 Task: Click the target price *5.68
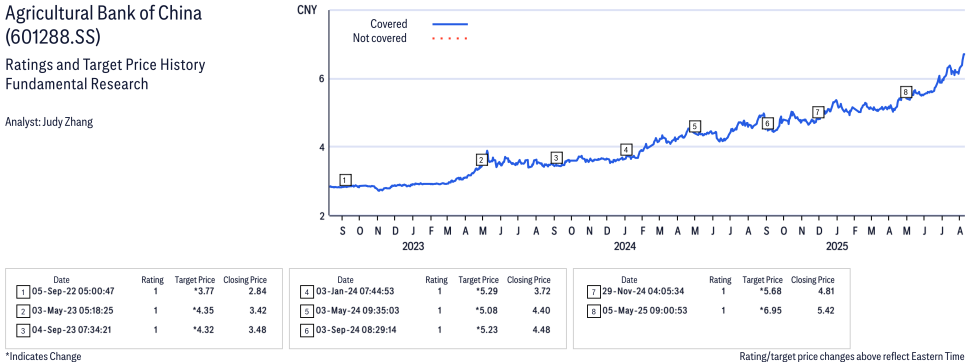(x=772, y=291)
